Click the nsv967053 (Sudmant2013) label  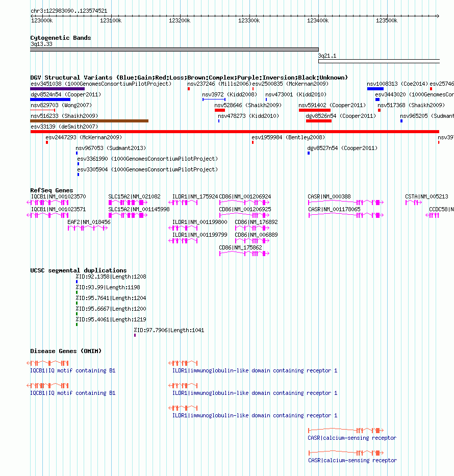click(111, 148)
